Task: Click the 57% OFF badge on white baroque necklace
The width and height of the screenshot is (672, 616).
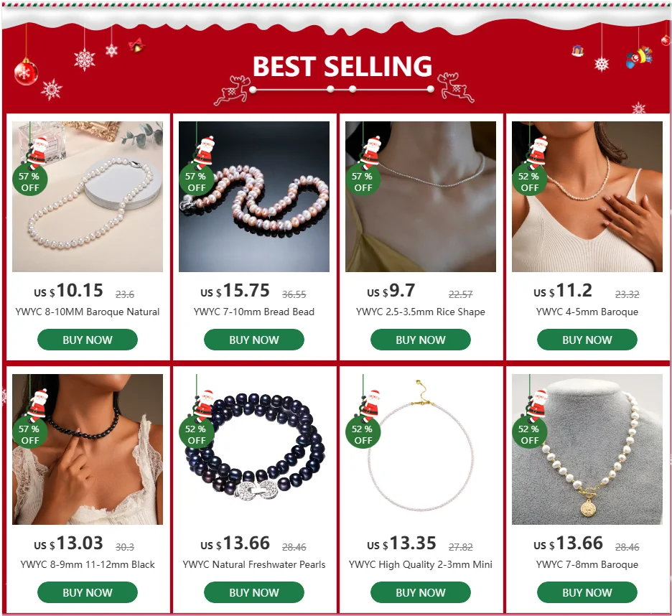Action: click(29, 182)
